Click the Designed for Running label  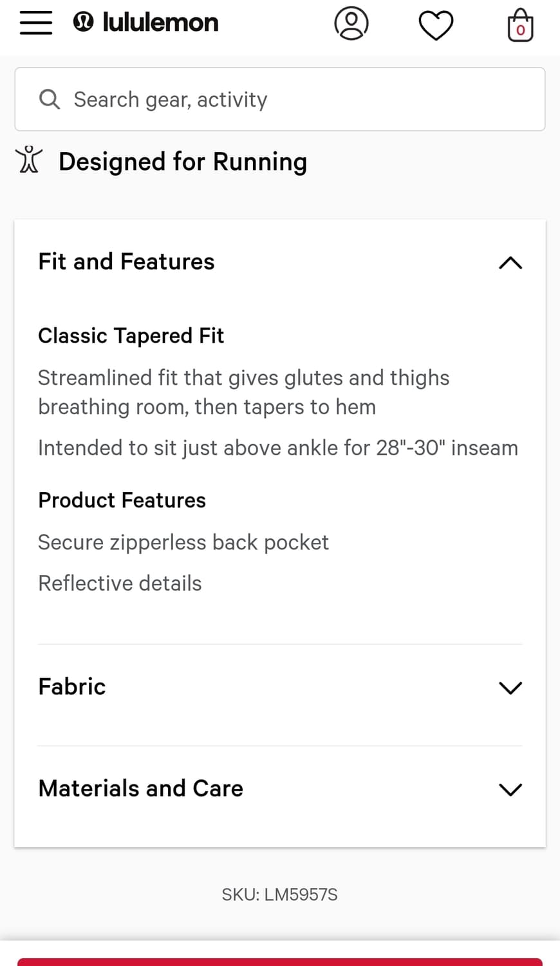coord(183,162)
